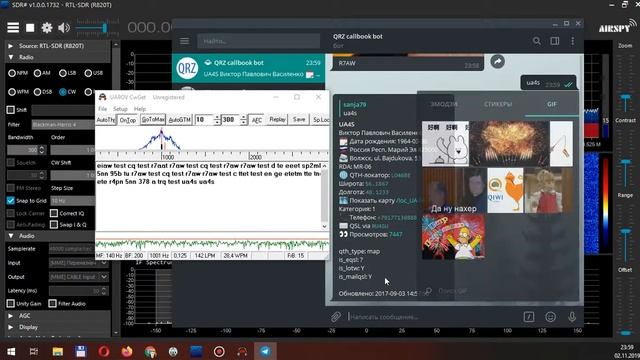Enable Filter Audio checkbox

pos(53,303)
